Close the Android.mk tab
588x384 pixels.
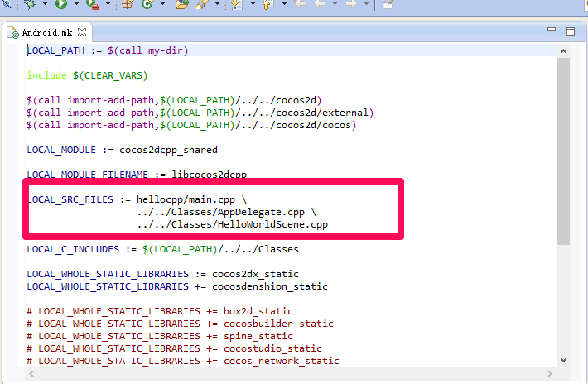82,32
